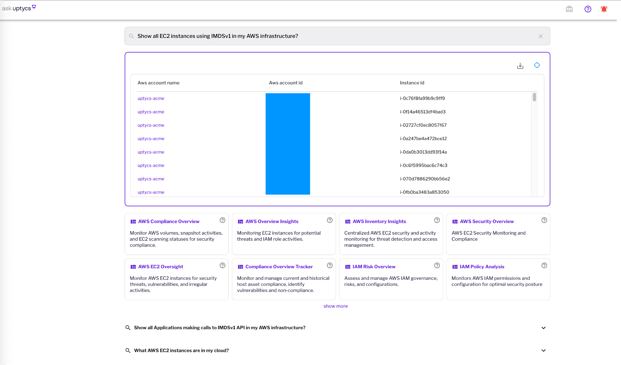Download the results table

tap(520, 66)
